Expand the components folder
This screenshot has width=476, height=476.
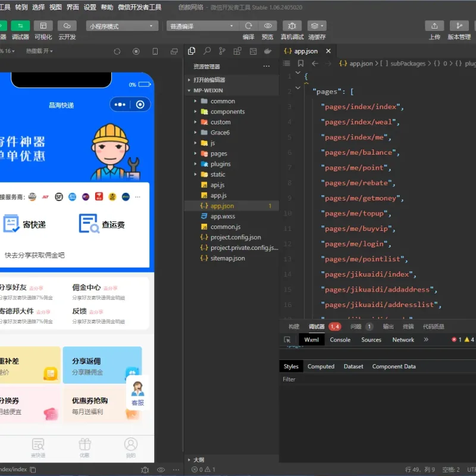click(x=231, y=111)
